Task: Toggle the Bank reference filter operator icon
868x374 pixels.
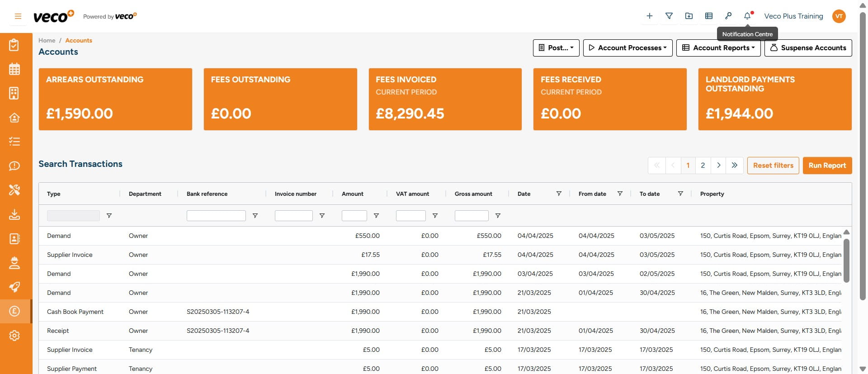Action: pyautogui.click(x=255, y=216)
